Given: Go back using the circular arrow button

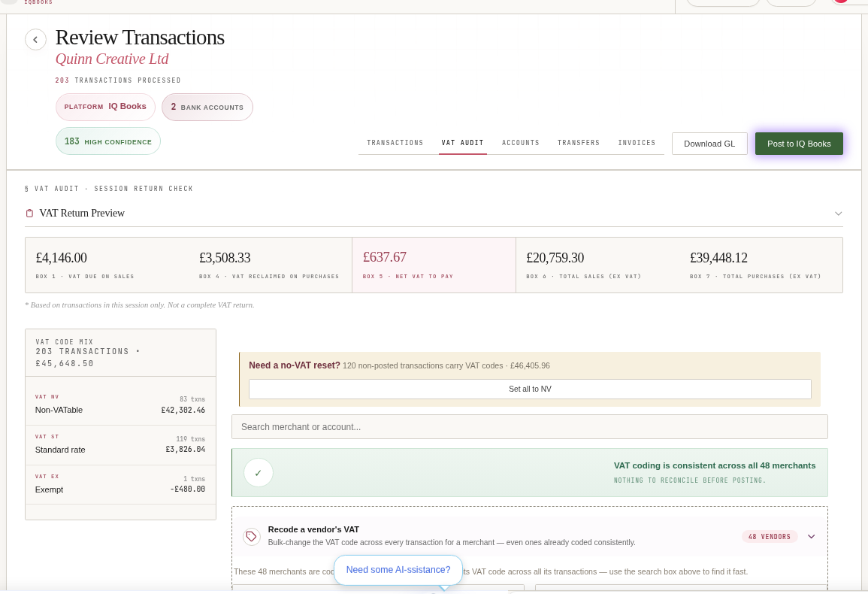Looking at the screenshot, I should click(35, 39).
